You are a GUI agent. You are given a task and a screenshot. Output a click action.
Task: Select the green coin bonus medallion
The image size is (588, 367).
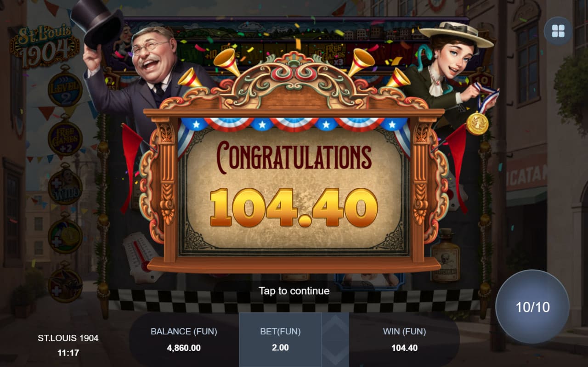[65, 235]
